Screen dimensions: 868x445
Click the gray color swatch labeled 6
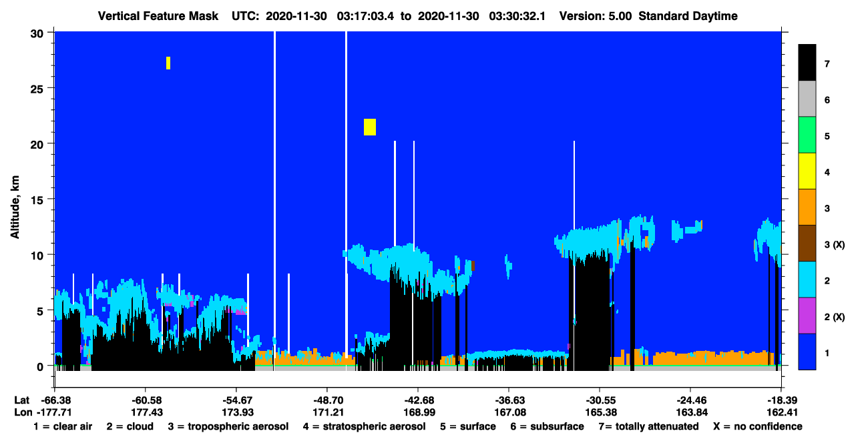tap(807, 99)
